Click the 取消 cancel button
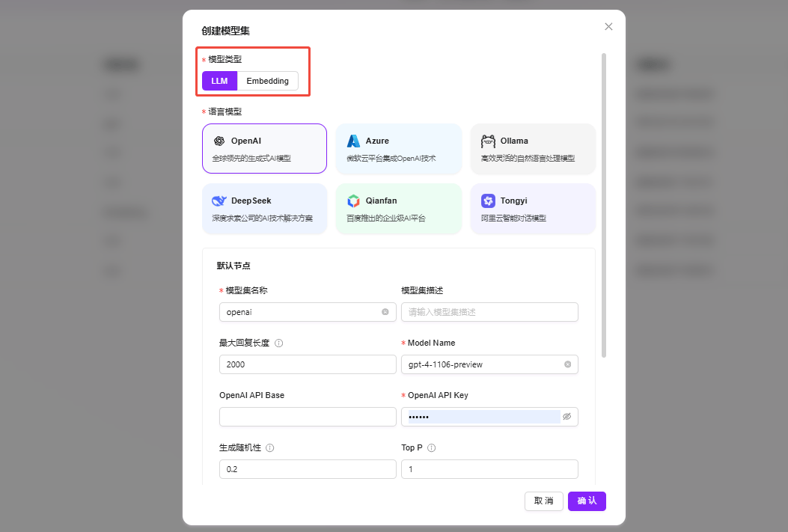This screenshot has height=532, width=788. click(544, 501)
